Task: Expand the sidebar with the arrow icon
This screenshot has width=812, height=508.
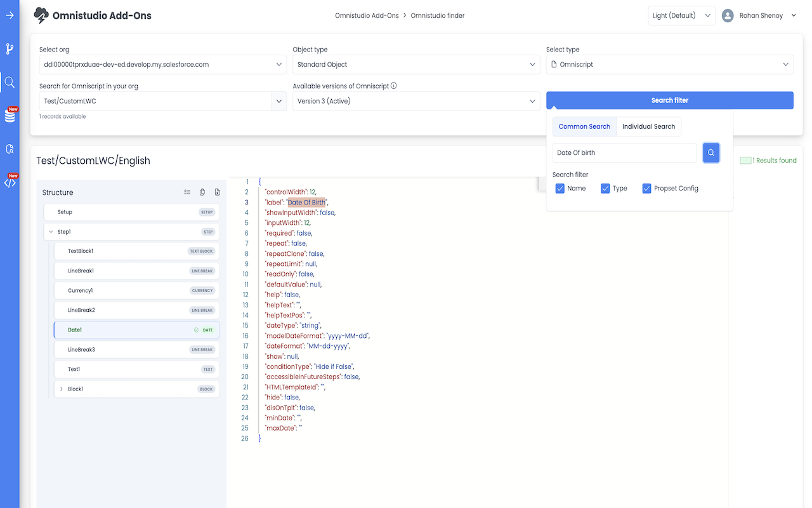Action: (x=10, y=15)
